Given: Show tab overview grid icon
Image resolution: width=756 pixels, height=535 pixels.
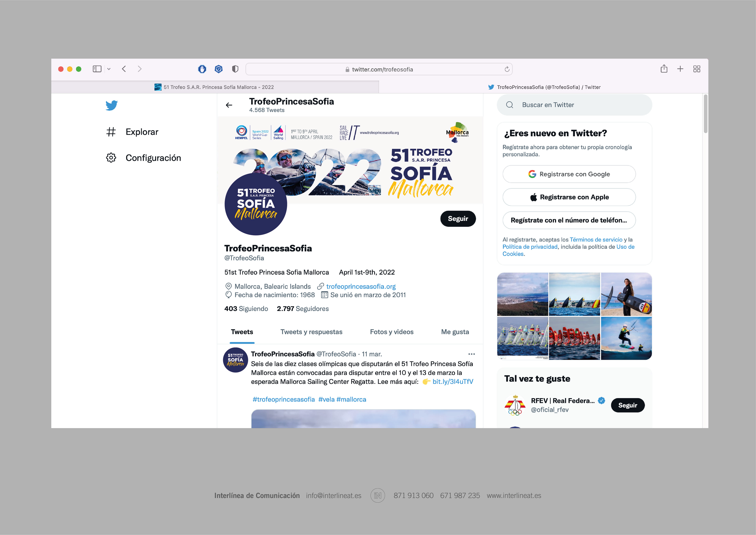Looking at the screenshot, I should (696, 69).
